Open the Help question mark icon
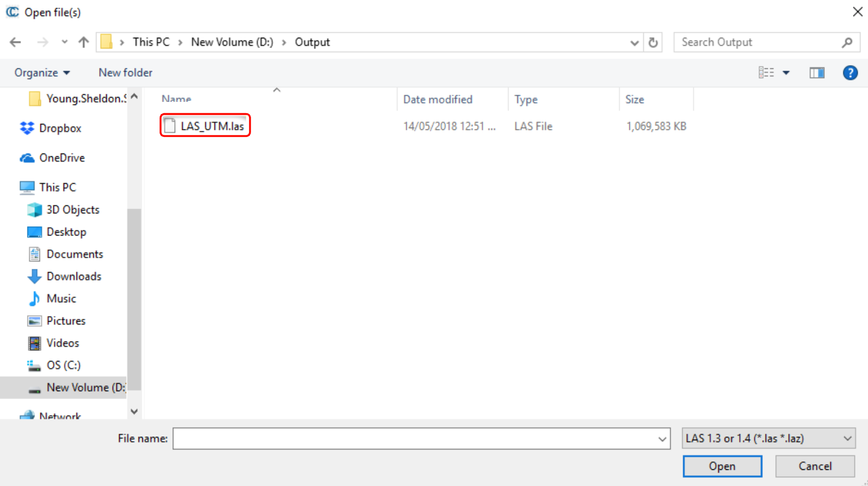The height and width of the screenshot is (486, 868). [x=850, y=73]
